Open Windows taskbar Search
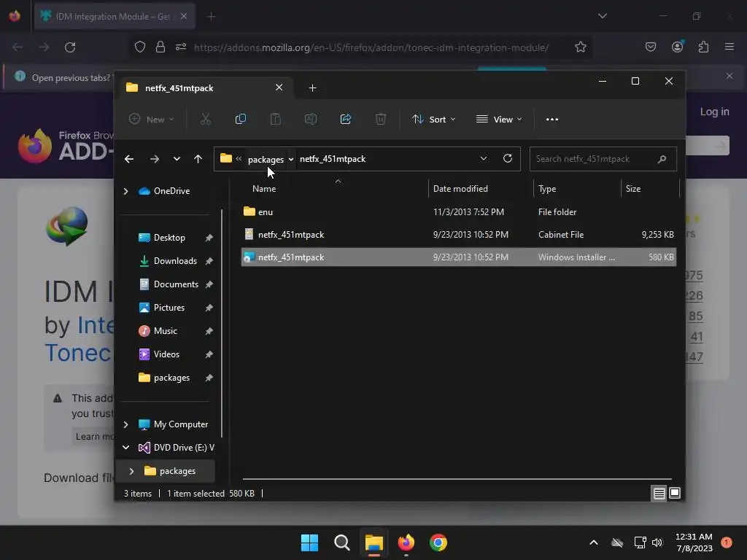The height and width of the screenshot is (560, 747). [x=342, y=542]
